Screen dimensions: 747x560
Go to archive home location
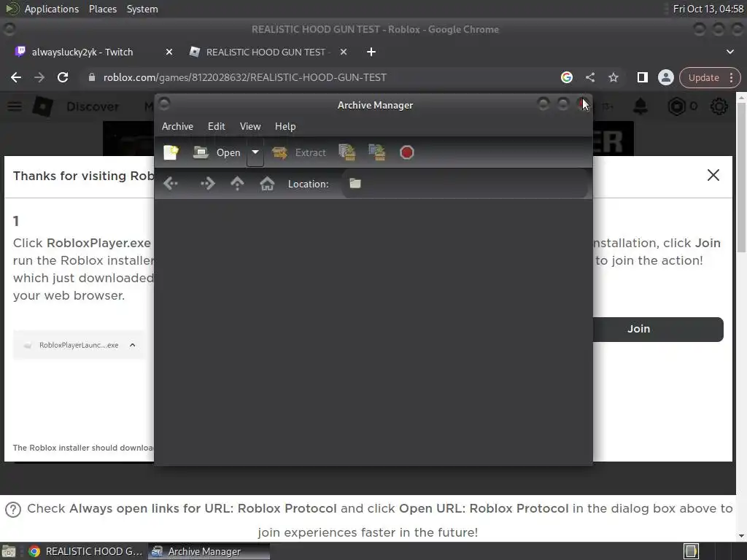[x=267, y=184]
